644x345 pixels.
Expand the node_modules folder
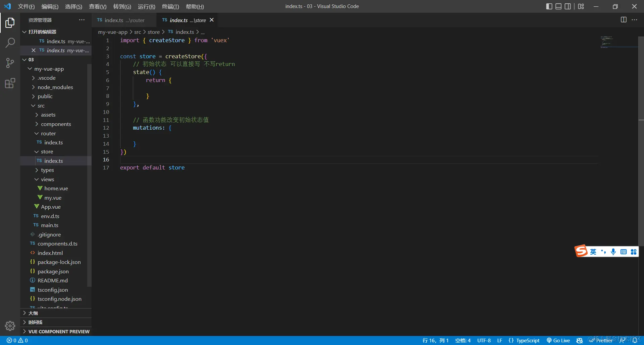56,87
